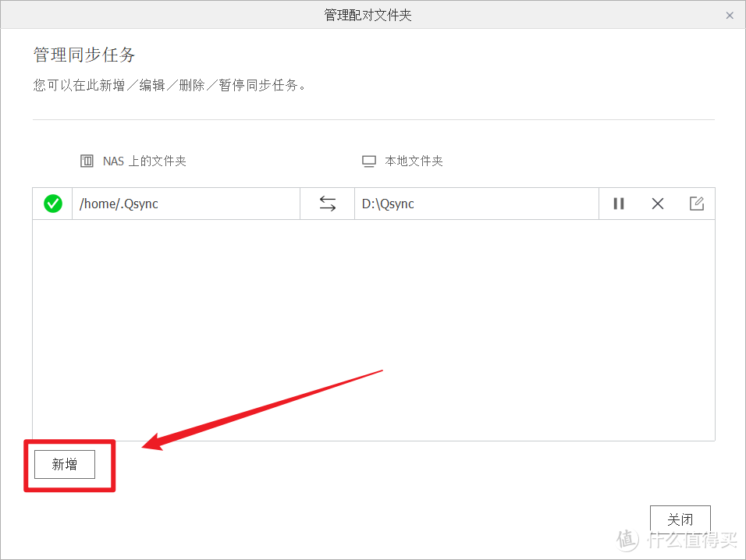The image size is (746, 560).
Task: Close the 管理配对文件夹 dialog
Action: click(x=730, y=14)
